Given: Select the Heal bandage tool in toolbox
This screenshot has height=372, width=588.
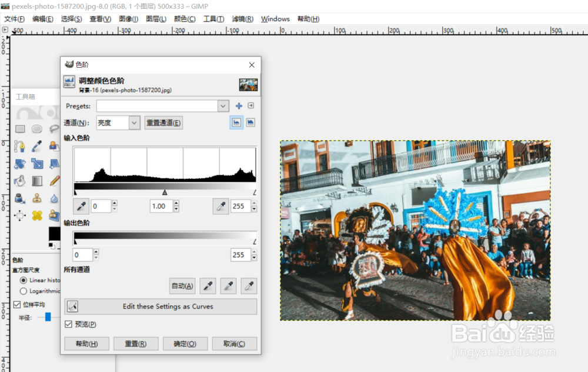Looking at the screenshot, I should click(x=36, y=215).
